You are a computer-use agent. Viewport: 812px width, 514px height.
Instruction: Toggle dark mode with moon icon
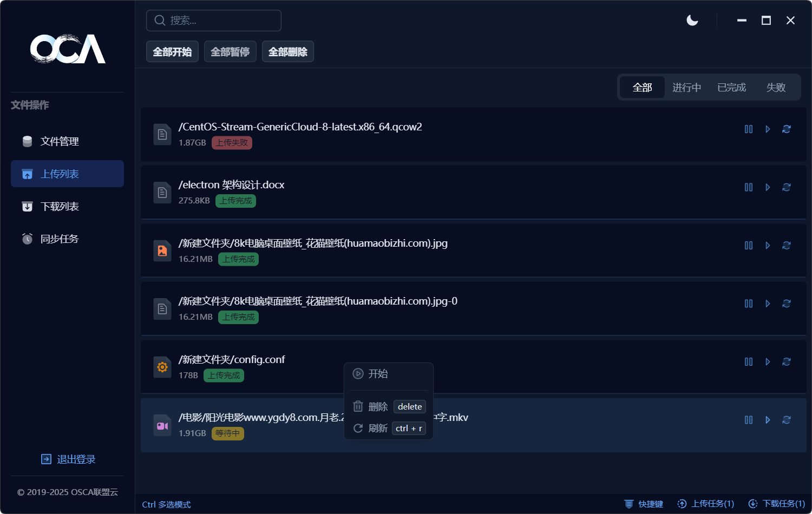692,21
